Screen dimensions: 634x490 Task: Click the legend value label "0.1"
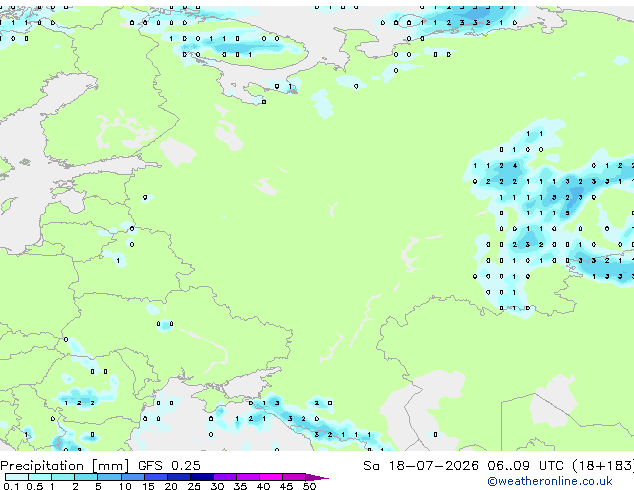11,486
